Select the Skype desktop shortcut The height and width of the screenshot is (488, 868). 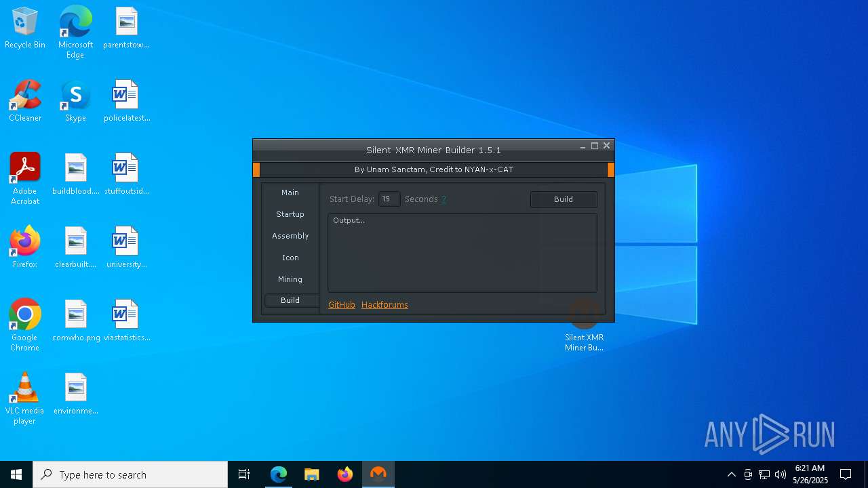point(75,102)
